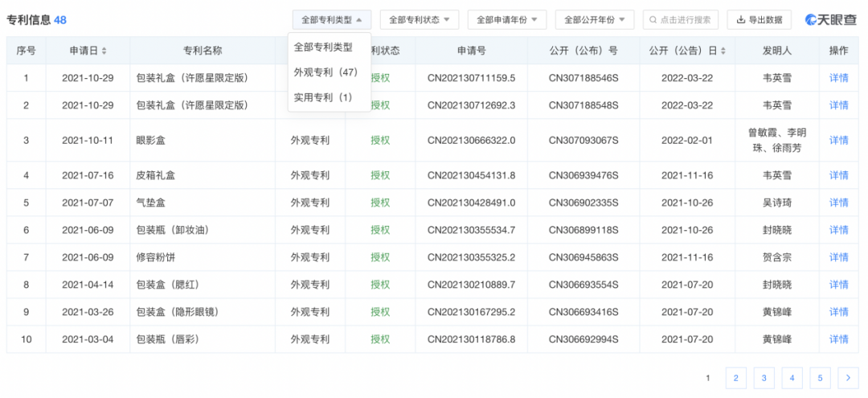The image size is (868, 398).
Task: Select 全部专利类型 menu option
Action: tap(323, 47)
